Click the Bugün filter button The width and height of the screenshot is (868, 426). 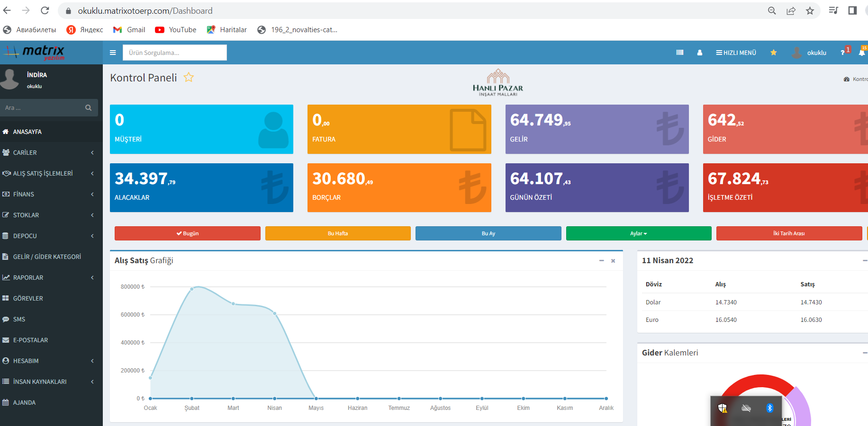tap(187, 233)
